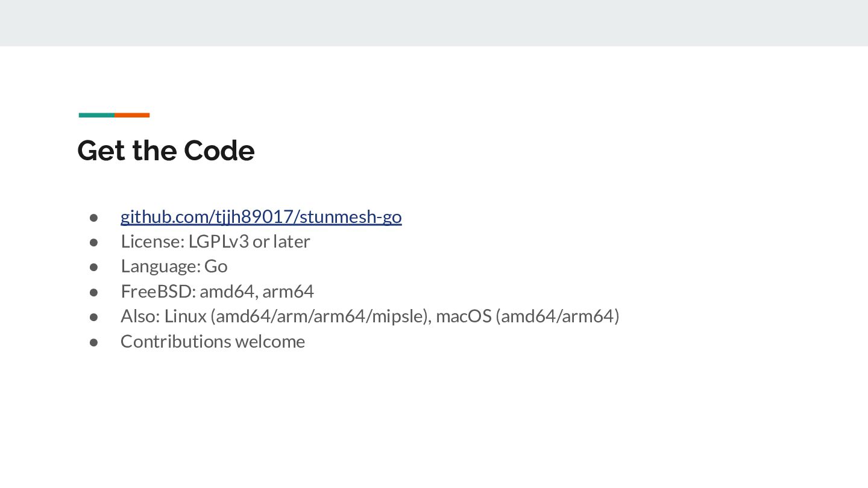Click the 'License: LGPLv3 or later' line

(x=215, y=241)
